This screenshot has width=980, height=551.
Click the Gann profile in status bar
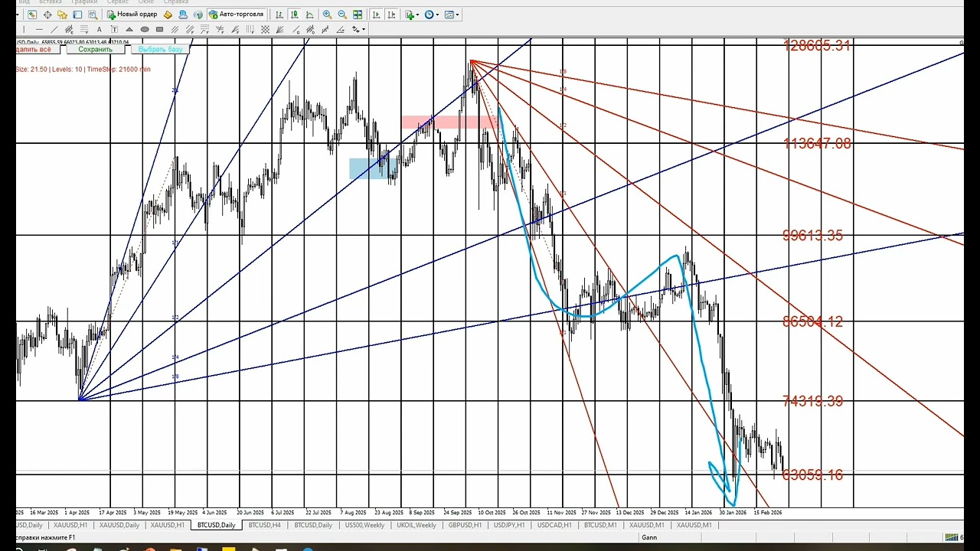click(648, 537)
